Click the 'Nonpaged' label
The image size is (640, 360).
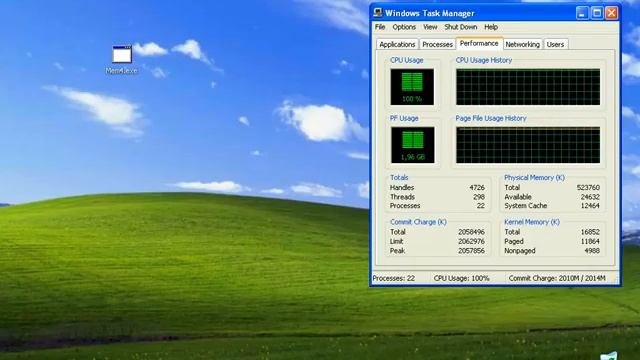click(519, 251)
